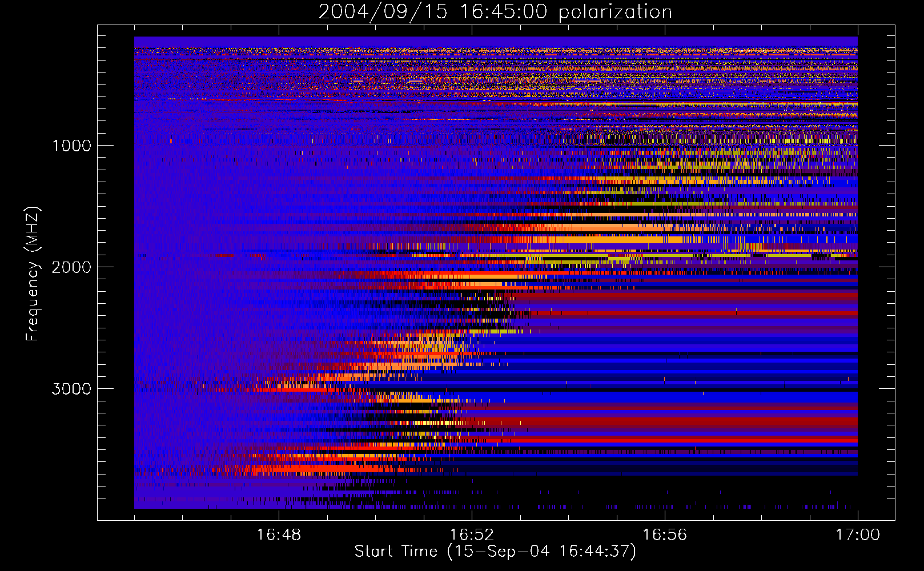
Task: Click the "17:00" time axis label
Action: pos(858,534)
